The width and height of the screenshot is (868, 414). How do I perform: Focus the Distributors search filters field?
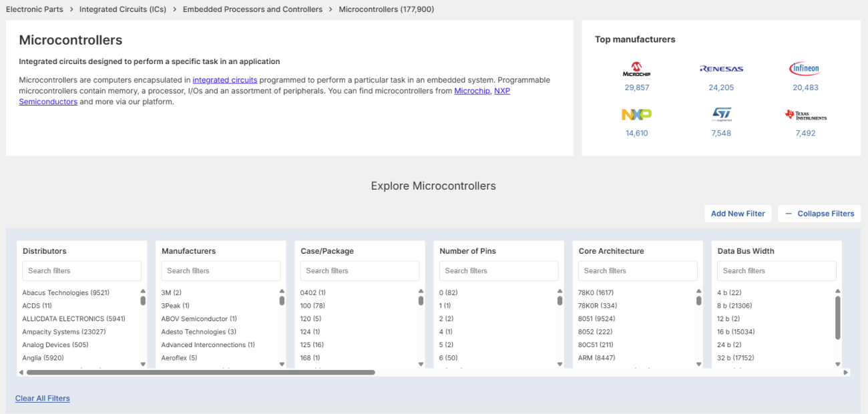pos(82,270)
